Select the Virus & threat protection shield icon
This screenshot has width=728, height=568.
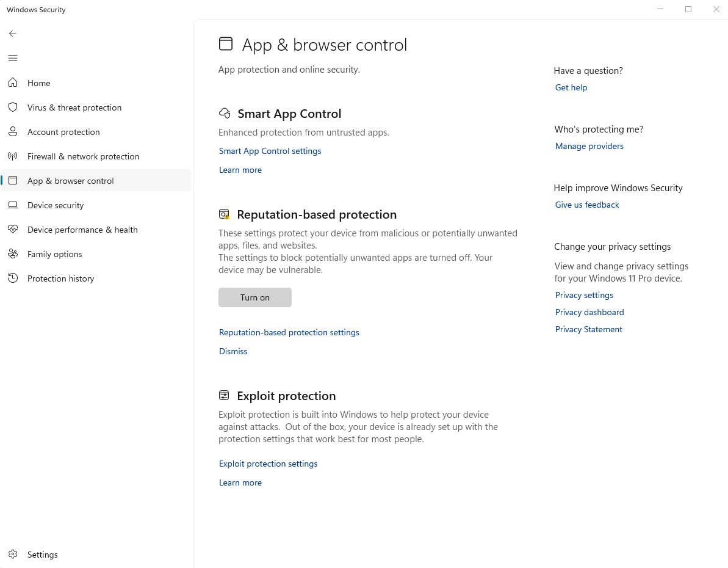pyautogui.click(x=13, y=107)
